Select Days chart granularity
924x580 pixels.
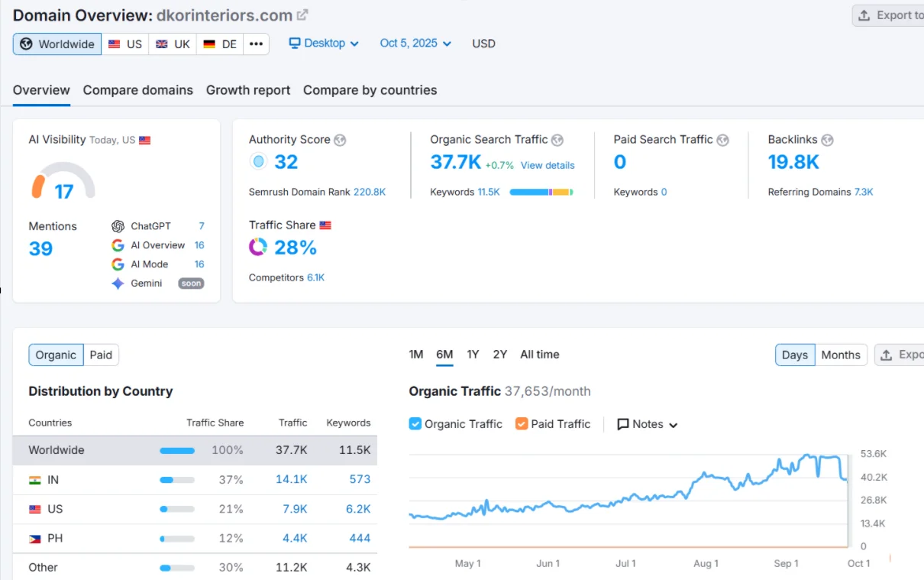(795, 355)
